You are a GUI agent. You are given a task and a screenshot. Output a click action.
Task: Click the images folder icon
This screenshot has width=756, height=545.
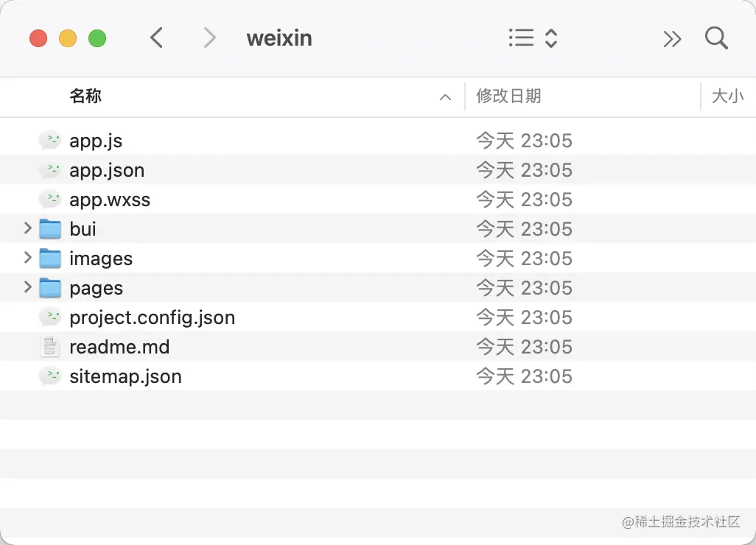pyautogui.click(x=49, y=258)
